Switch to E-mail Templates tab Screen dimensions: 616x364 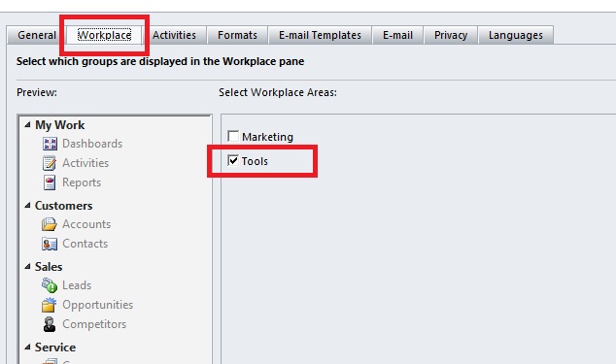pyautogui.click(x=320, y=35)
